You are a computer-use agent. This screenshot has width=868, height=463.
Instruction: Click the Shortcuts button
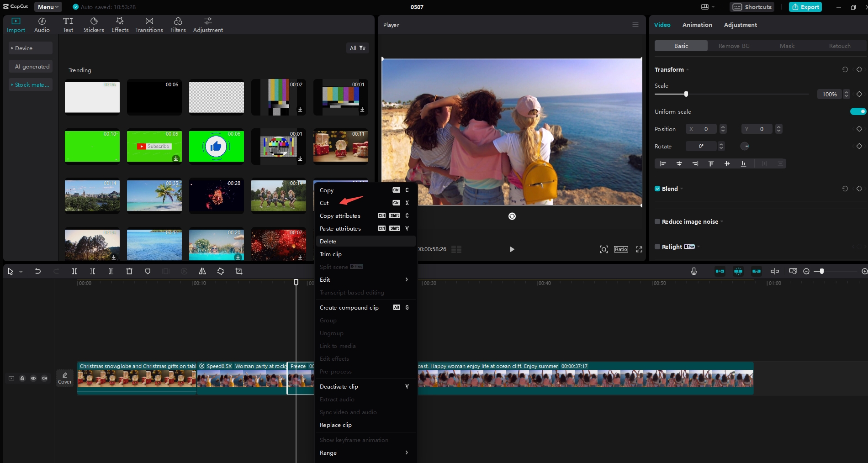752,7
